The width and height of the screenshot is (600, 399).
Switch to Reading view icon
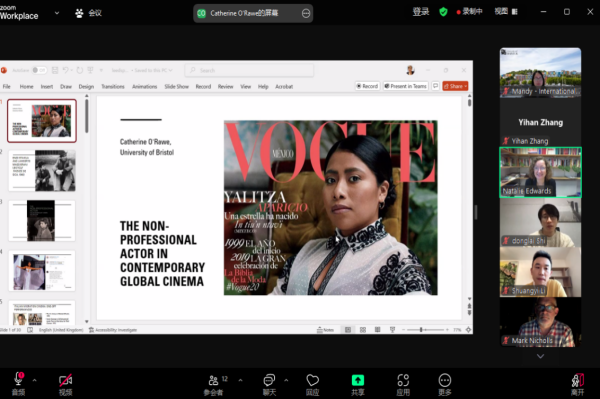[377, 330]
